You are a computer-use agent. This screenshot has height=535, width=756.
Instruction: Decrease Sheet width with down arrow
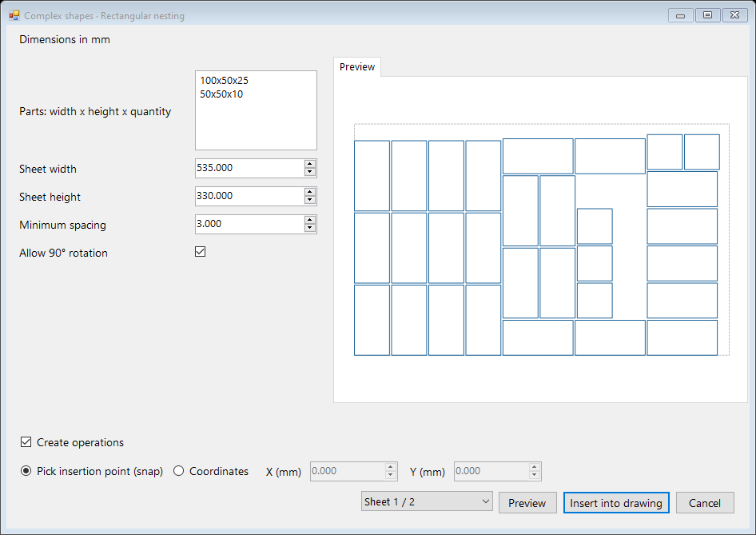[x=310, y=172]
